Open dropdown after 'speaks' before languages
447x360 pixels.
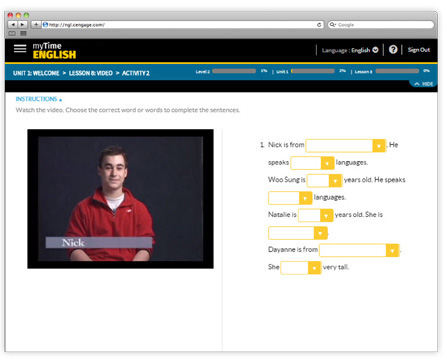[x=312, y=163]
